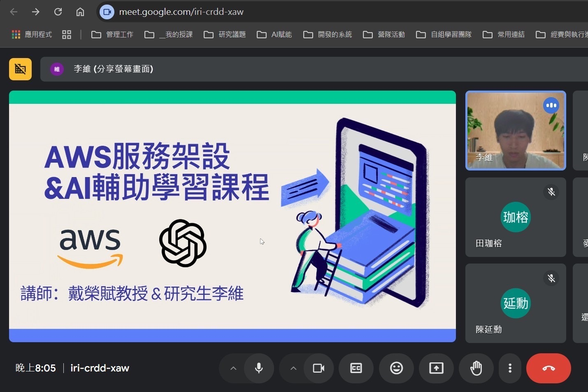The height and width of the screenshot is (392, 588).
Task: Click speaking indicator on 李維 tile
Action: point(551,105)
